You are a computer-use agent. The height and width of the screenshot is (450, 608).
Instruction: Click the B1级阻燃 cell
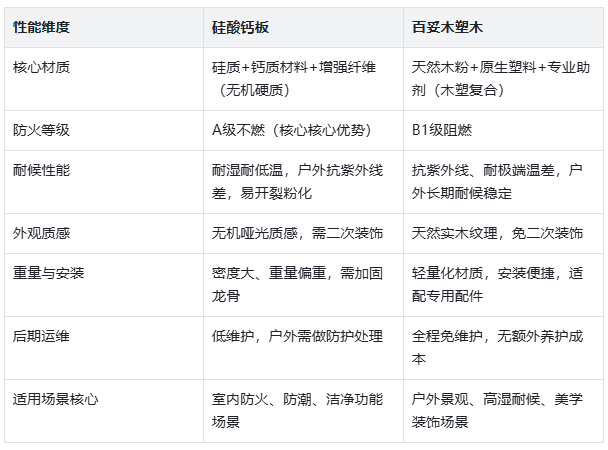(x=442, y=130)
